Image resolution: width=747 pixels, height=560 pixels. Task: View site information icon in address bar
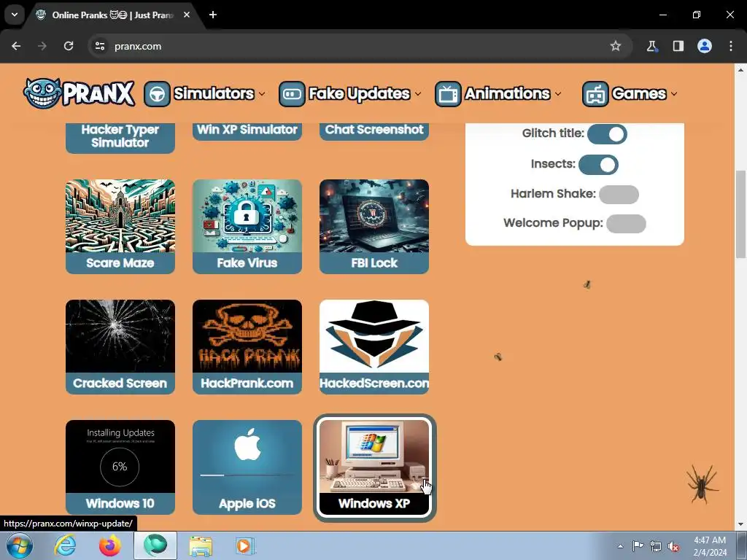[100, 46]
